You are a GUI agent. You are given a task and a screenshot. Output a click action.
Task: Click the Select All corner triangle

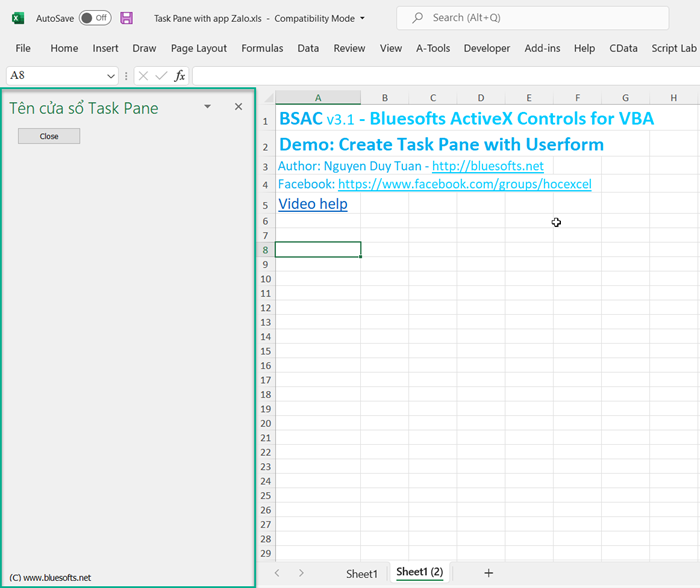pyautogui.click(x=269, y=98)
